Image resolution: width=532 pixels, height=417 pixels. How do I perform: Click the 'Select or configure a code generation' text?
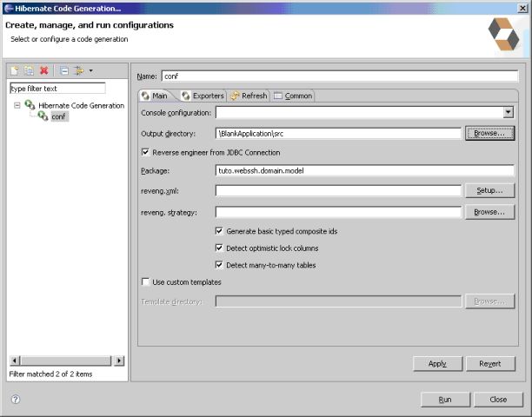(70, 39)
